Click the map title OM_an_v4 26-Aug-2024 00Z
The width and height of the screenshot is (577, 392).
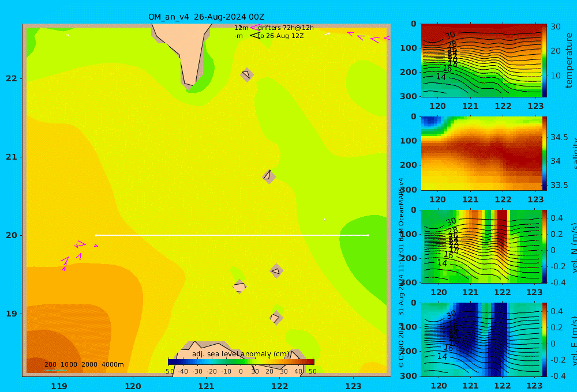(206, 17)
